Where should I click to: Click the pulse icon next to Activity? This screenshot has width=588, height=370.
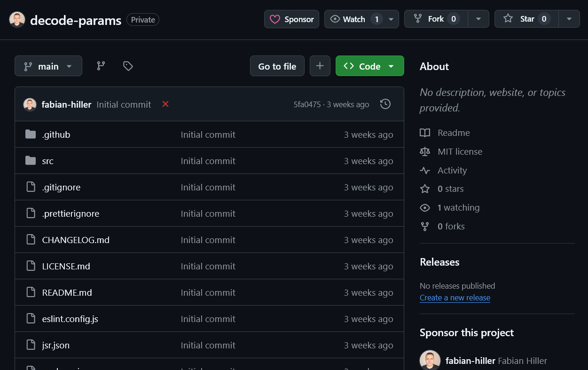[425, 170]
